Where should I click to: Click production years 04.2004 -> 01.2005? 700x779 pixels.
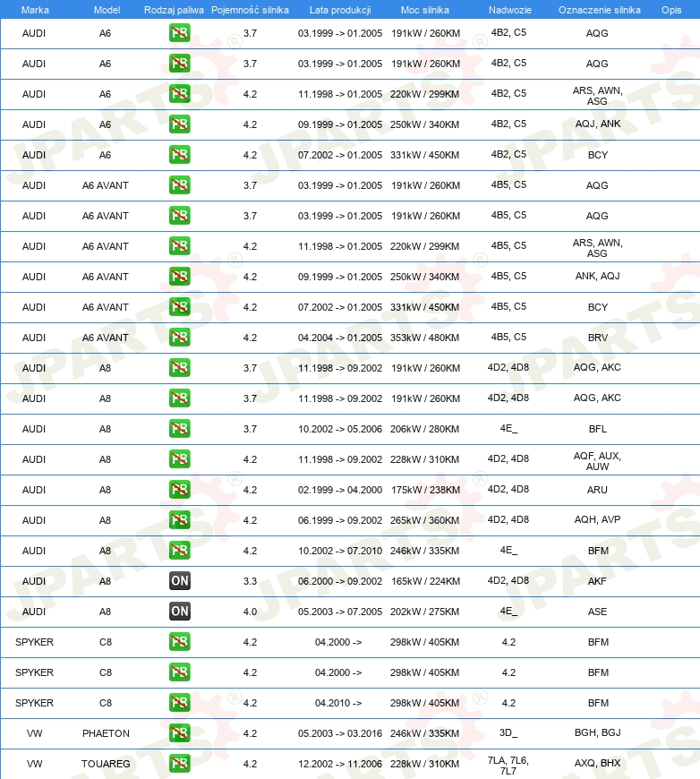pyautogui.click(x=340, y=338)
